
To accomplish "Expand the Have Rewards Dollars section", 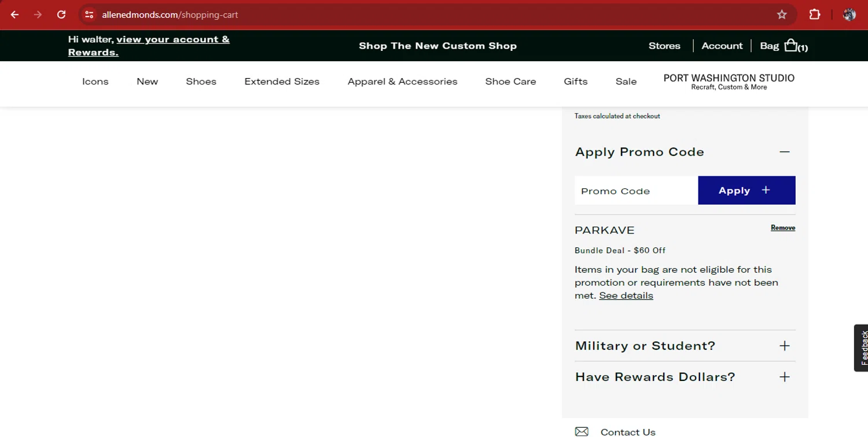I will [685, 377].
